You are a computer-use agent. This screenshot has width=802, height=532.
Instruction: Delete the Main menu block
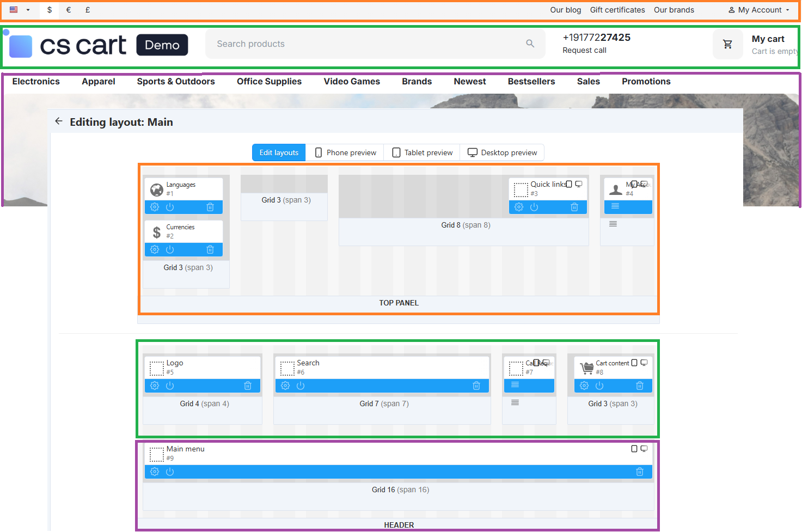point(640,472)
